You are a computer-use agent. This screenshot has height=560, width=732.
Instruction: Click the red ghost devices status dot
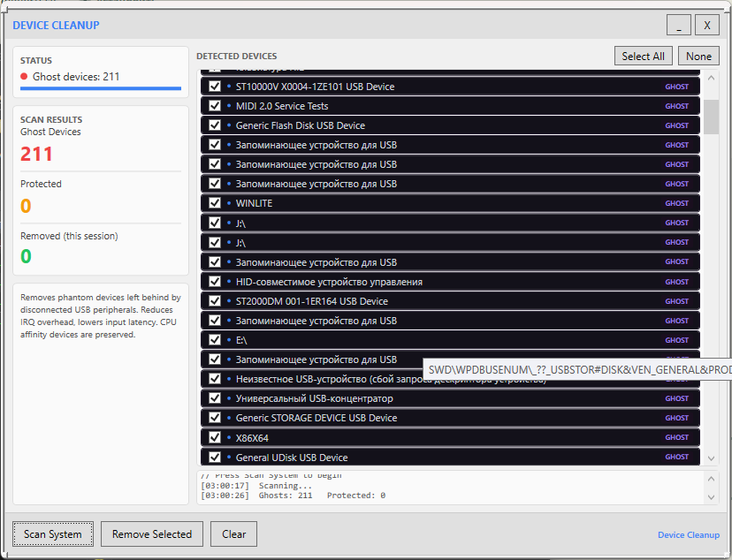(25, 77)
